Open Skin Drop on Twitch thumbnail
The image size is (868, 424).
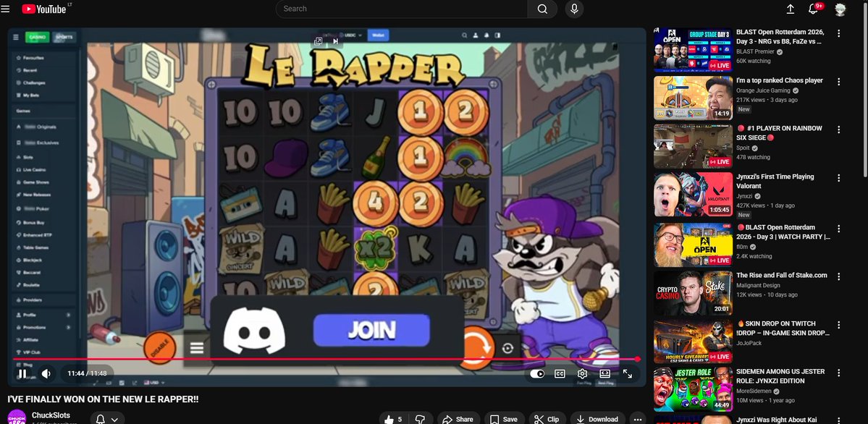point(693,341)
